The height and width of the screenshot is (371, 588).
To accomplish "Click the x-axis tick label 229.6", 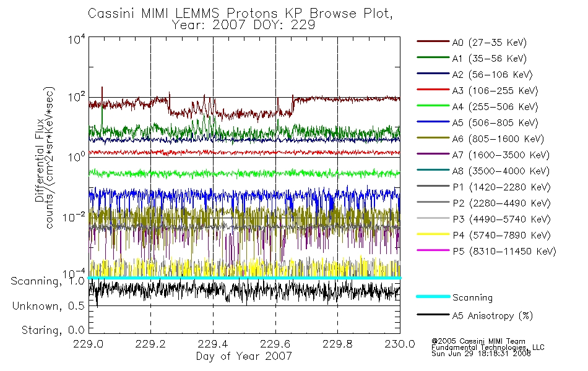I will (275, 344).
